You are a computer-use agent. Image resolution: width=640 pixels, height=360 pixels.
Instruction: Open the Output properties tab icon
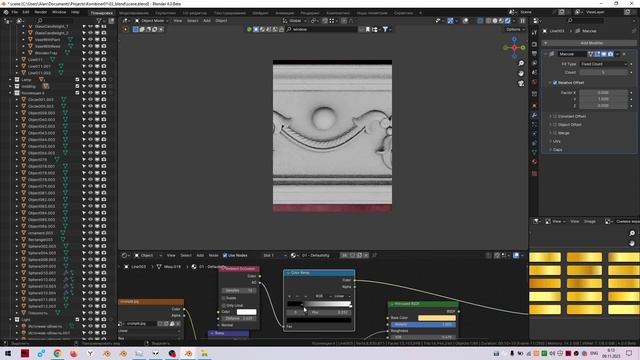click(x=534, y=53)
